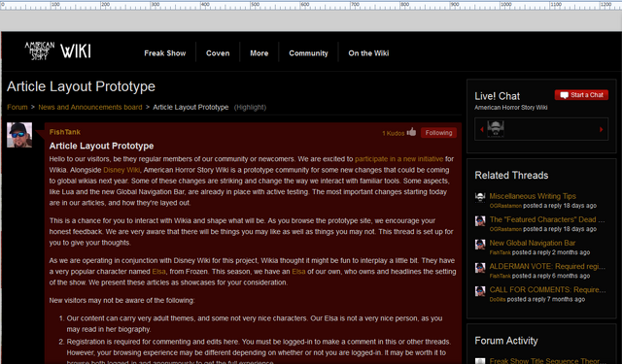Open the Disney Wiki link in the post
This screenshot has height=364, width=622.
click(x=121, y=170)
